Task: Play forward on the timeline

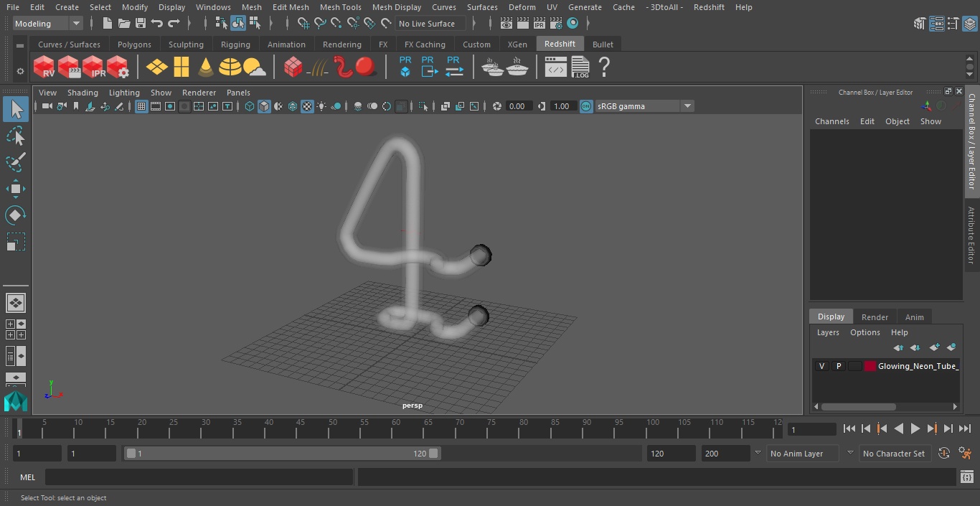Action: [915, 428]
